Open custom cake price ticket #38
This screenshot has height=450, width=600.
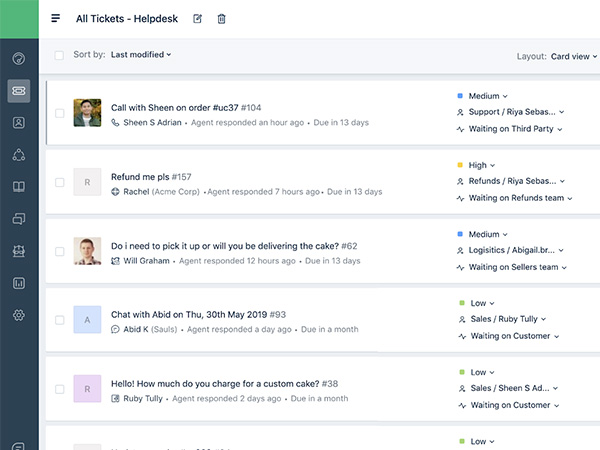pos(224,384)
